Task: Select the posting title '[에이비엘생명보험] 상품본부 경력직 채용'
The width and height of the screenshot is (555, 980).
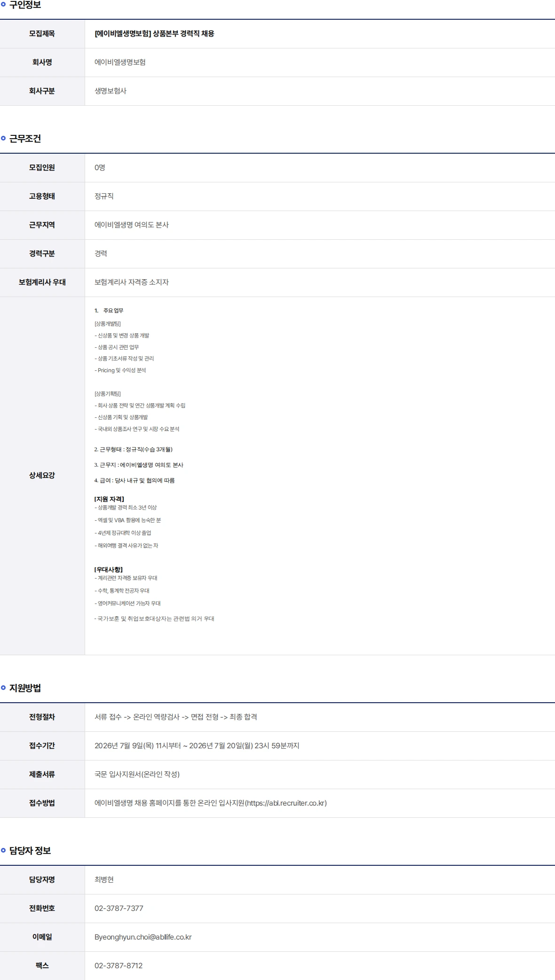Action: (x=154, y=34)
